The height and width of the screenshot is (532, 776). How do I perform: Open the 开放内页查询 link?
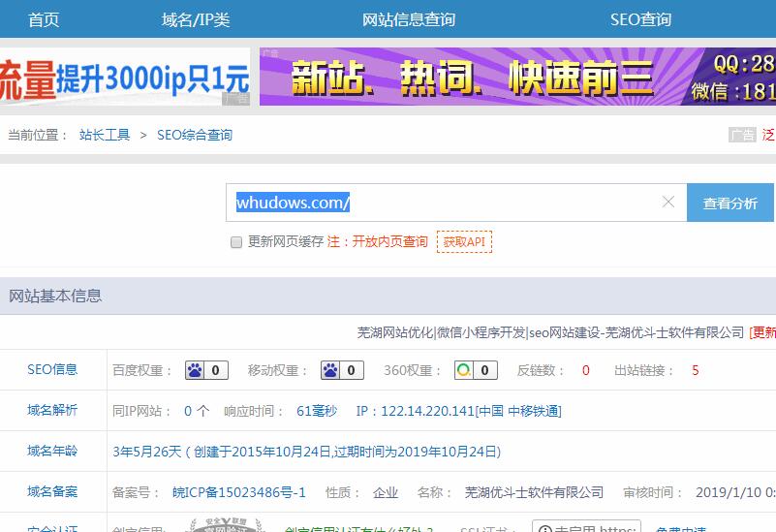coord(389,241)
